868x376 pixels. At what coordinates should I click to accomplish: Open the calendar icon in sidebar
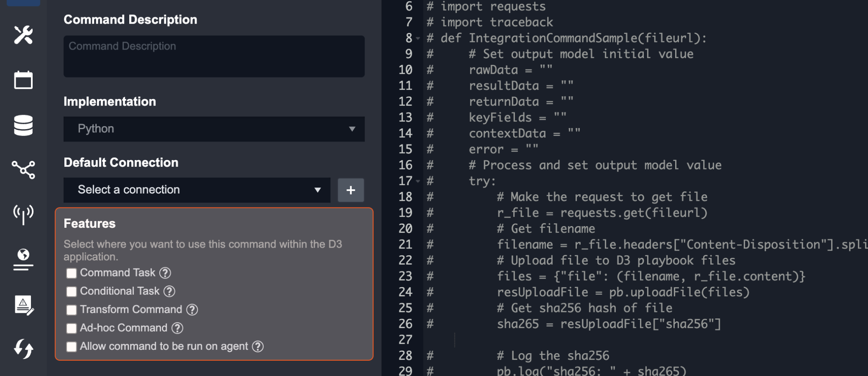click(x=23, y=80)
